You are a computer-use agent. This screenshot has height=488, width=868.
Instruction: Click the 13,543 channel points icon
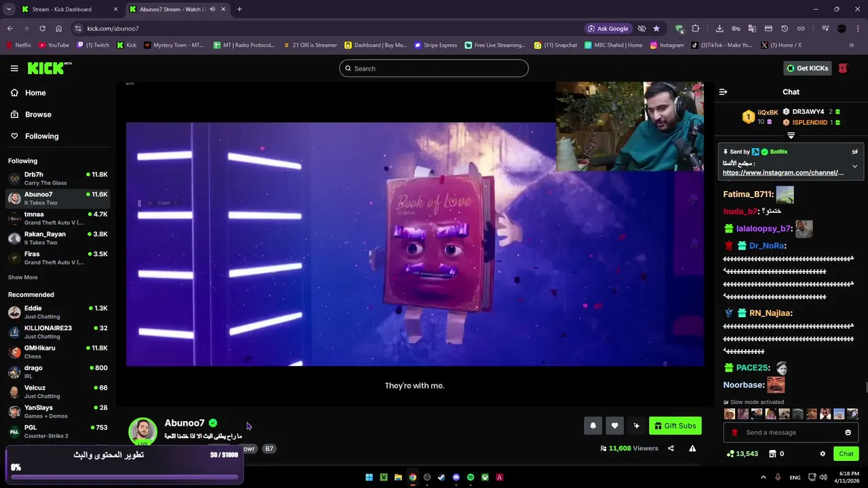pos(730,453)
